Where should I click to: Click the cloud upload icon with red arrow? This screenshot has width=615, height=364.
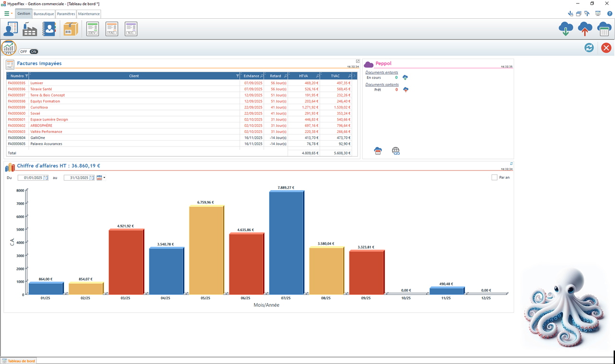click(585, 29)
